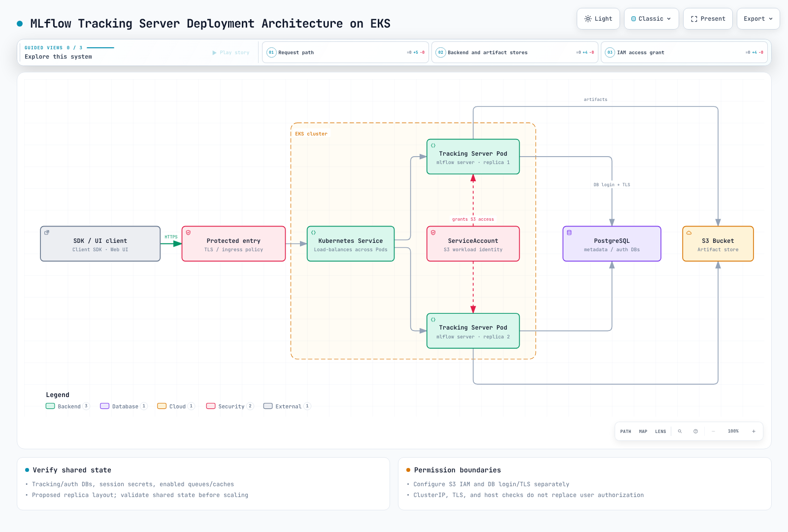Play the guided story
Viewport: 788px width, 532px height.
point(231,53)
